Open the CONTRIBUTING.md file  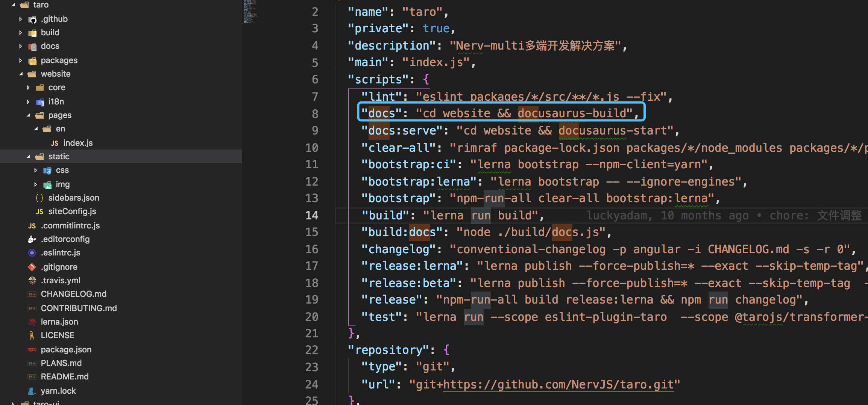79,308
